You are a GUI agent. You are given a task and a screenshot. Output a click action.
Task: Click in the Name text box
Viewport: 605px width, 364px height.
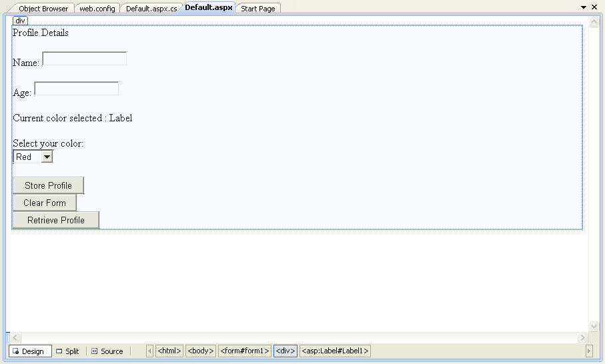[x=85, y=59]
